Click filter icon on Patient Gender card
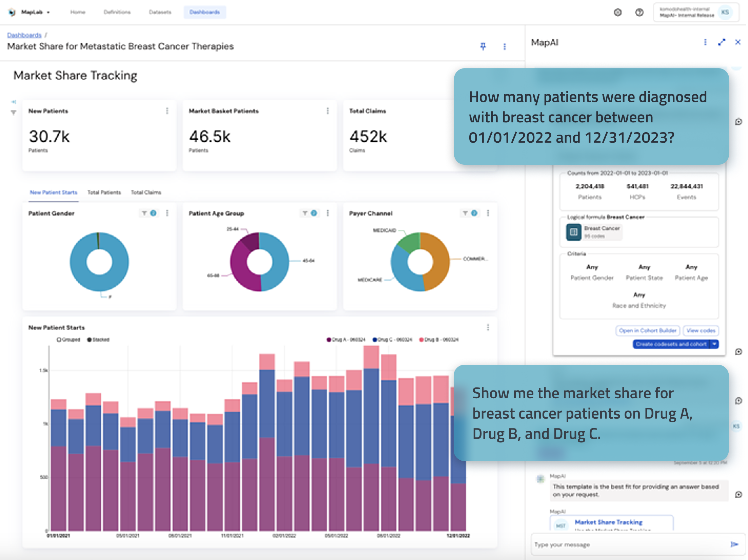 tap(144, 213)
